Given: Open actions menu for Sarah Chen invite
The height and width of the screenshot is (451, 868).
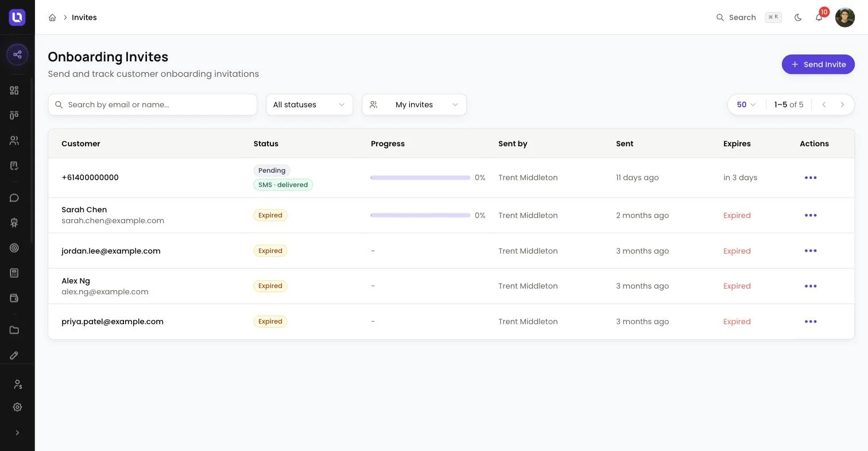Looking at the screenshot, I should (x=811, y=216).
